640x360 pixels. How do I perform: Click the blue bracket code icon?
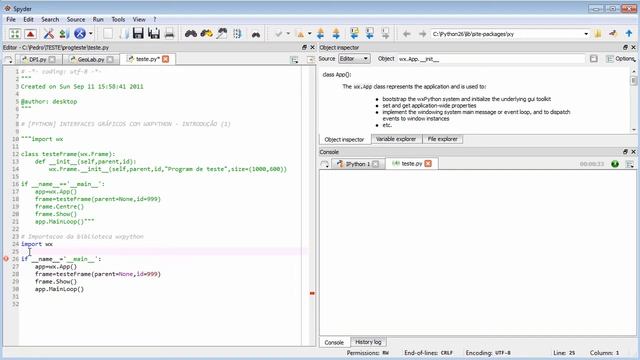[x=238, y=34]
